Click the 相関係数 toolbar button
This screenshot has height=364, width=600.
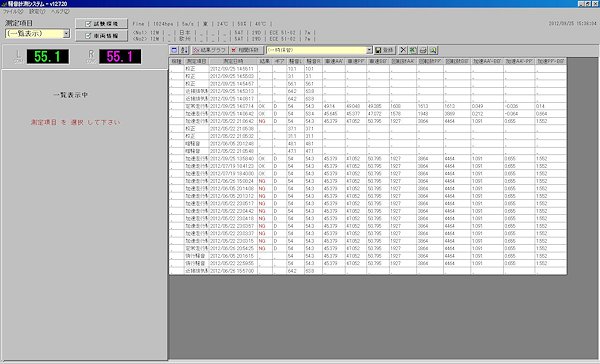[x=246, y=50]
